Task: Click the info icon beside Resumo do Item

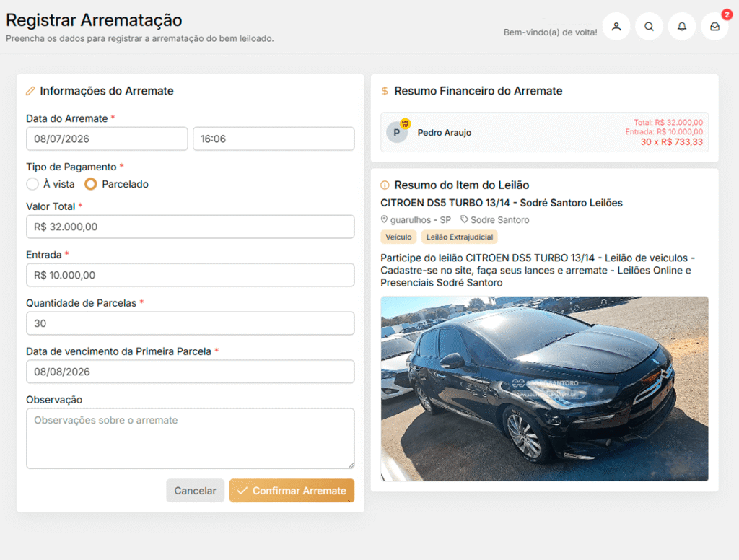Action: pyautogui.click(x=385, y=185)
